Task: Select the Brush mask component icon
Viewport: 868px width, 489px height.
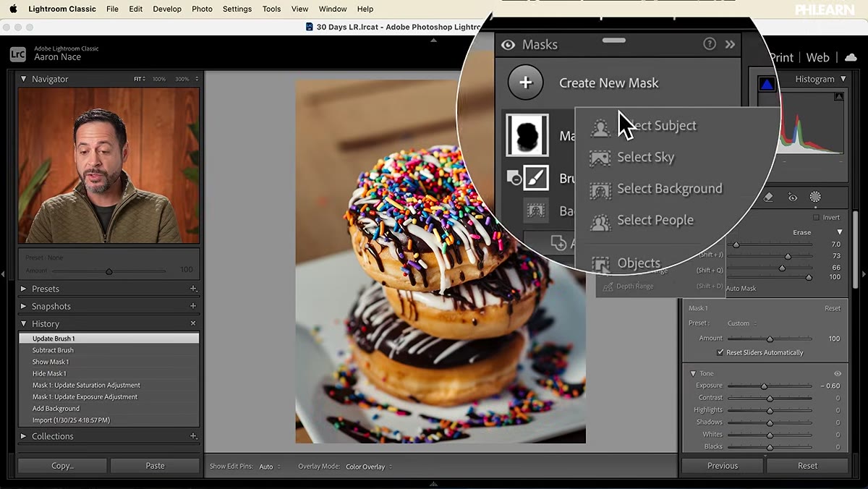Action: pyautogui.click(x=536, y=177)
